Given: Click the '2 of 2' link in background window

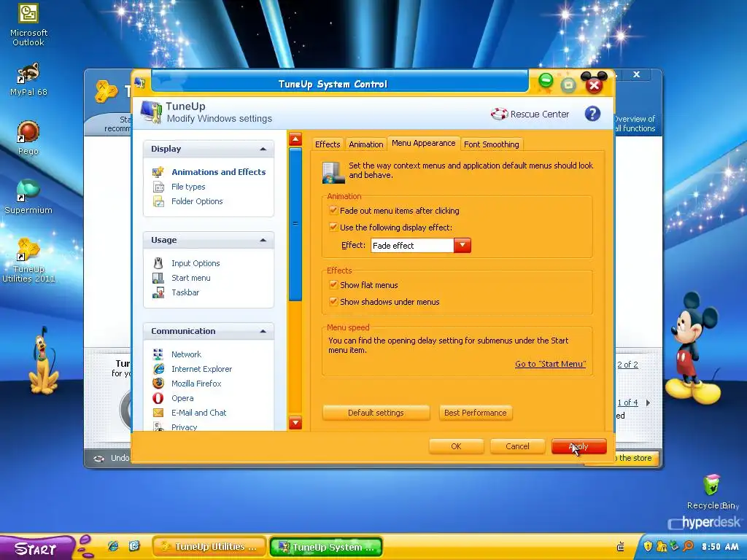Looking at the screenshot, I should [x=627, y=365].
